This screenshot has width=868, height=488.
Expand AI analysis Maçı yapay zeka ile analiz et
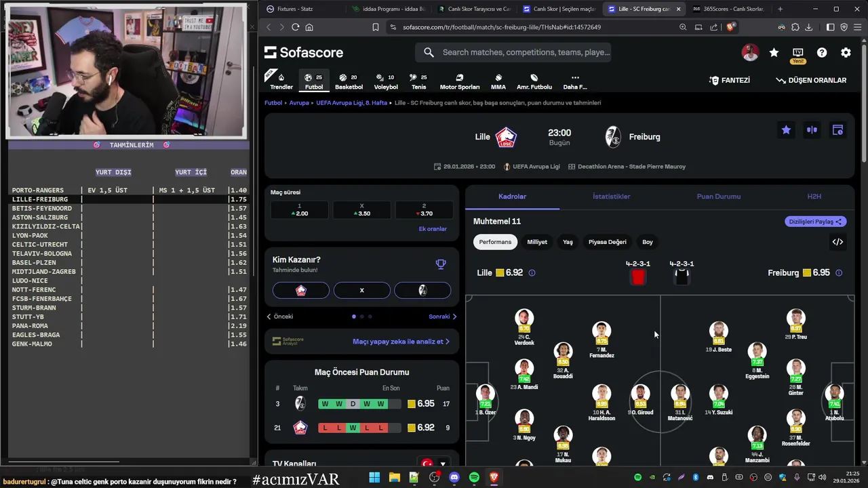point(401,342)
